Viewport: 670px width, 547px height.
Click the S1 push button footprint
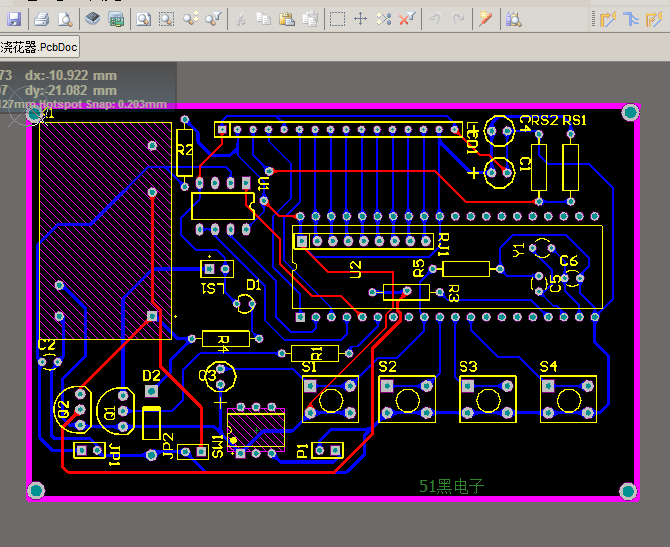click(330, 400)
